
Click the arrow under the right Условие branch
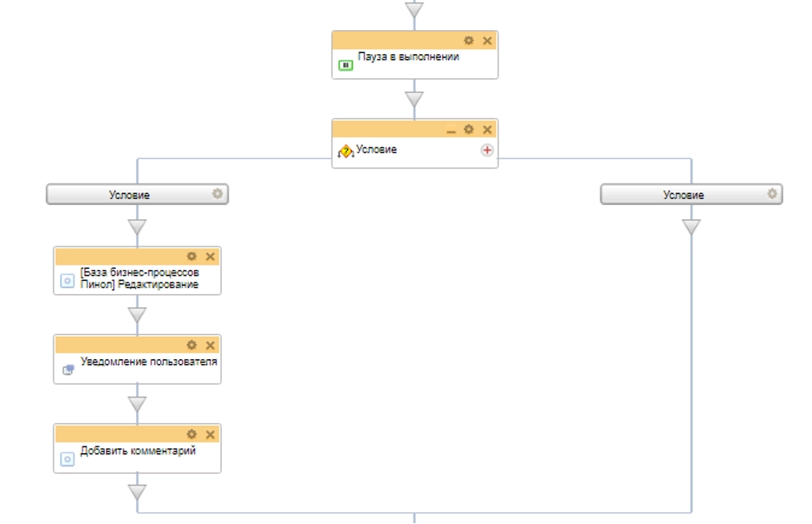point(691,227)
